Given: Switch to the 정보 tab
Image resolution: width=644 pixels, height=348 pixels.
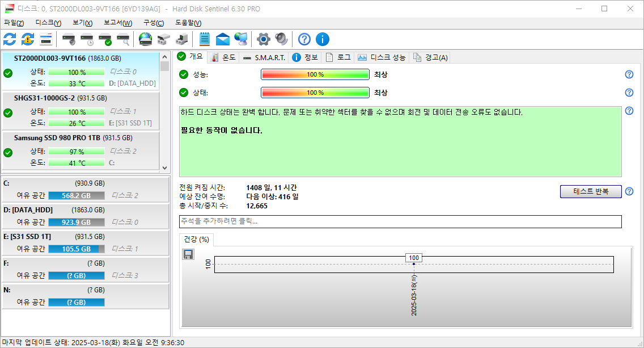Looking at the screenshot, I should click(x=305, y=57).
